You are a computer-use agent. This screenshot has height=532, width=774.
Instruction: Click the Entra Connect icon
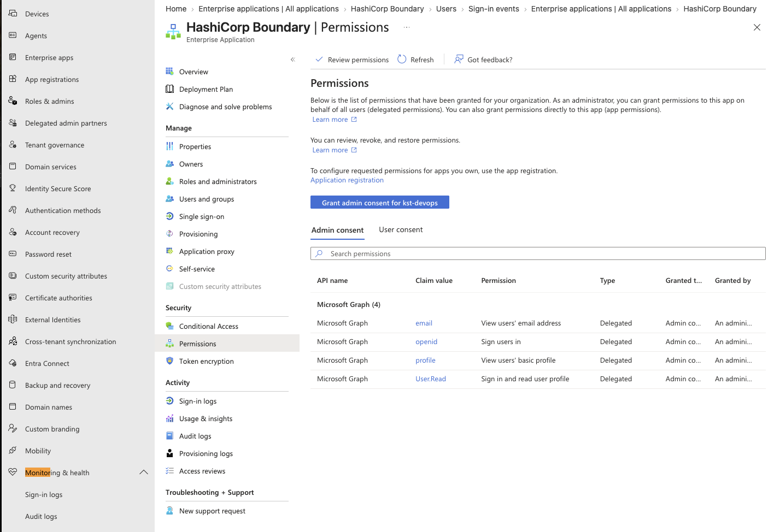[x=13, y=363]
